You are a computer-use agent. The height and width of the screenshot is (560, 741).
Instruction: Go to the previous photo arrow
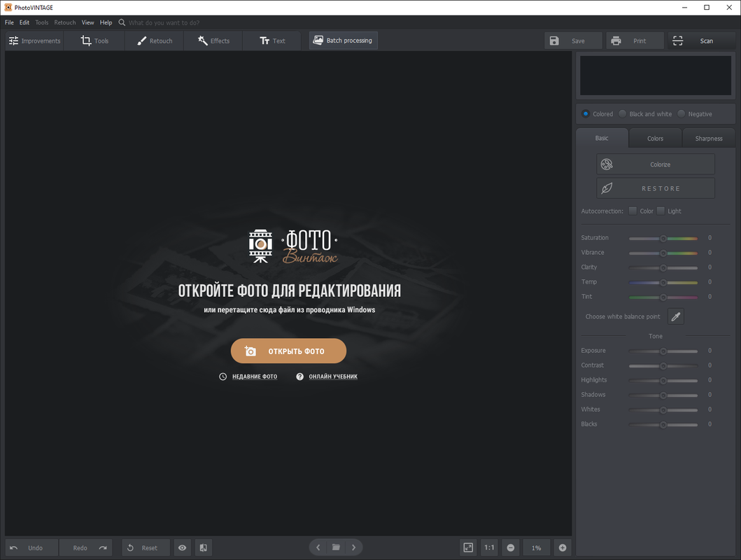[318, 547]
